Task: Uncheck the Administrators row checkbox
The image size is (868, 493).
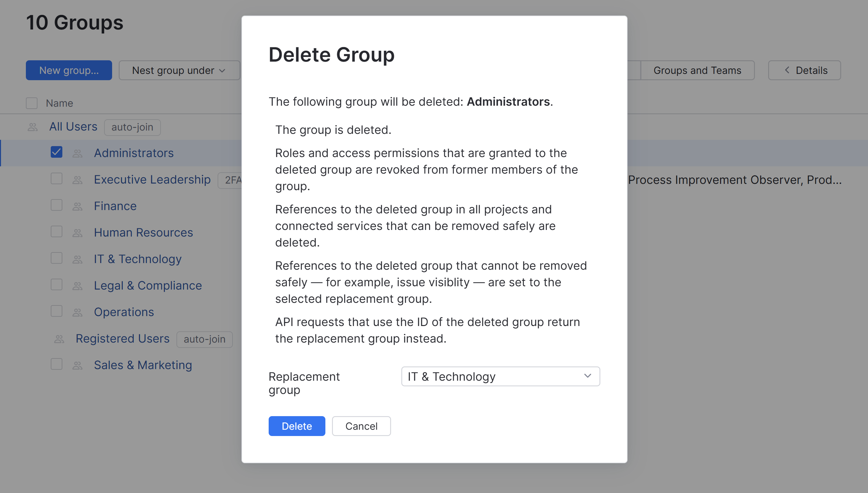Action: [x=56, y=152]
